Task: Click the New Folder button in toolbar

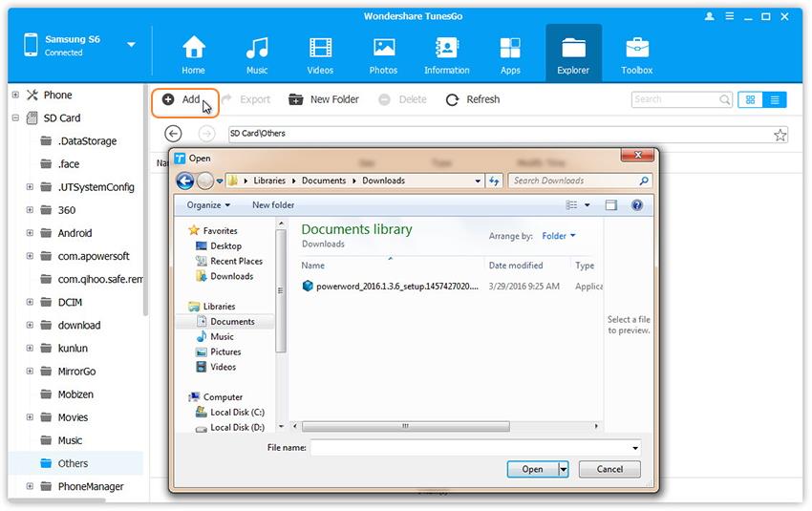Action: 324,99
